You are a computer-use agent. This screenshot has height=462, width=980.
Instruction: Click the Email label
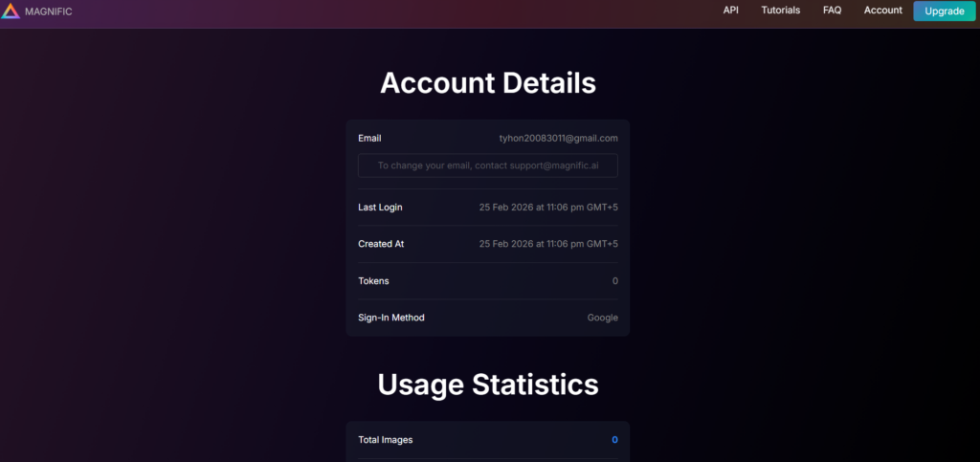[x=369, y=139]
